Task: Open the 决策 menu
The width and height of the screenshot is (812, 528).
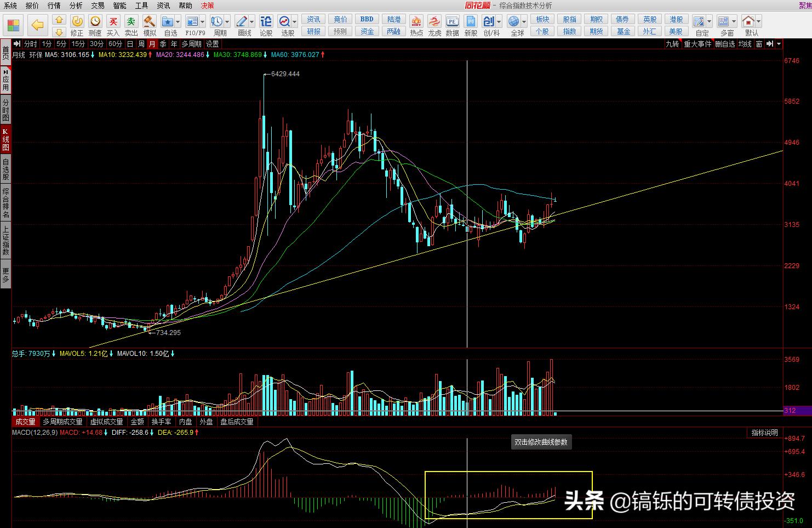Action: [x=208, y=5]
